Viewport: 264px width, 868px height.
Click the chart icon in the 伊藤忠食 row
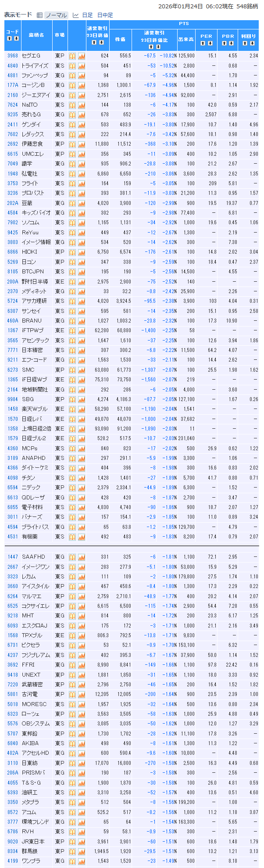coord(82,144)
